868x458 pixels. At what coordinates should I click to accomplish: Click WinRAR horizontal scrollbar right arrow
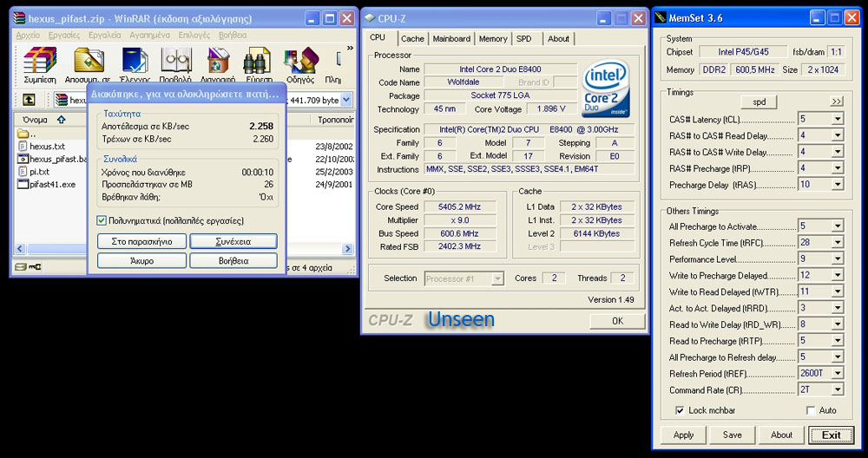348,249
